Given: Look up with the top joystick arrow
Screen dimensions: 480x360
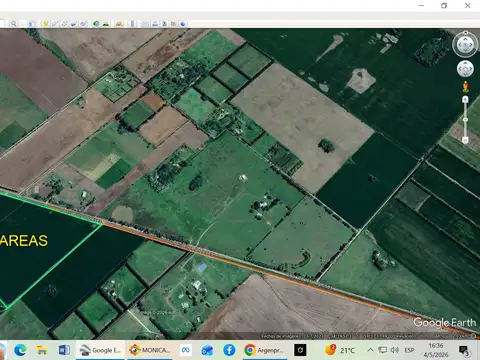Looking at the screenshot, I should click(x=465, y=39).
